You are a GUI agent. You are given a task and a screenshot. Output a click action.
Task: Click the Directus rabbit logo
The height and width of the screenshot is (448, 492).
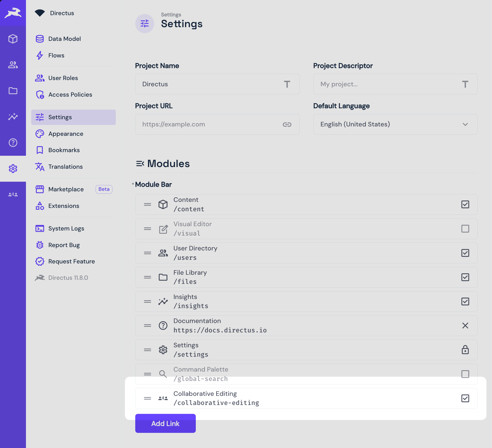pyautogui.click(x=13, y=13)
